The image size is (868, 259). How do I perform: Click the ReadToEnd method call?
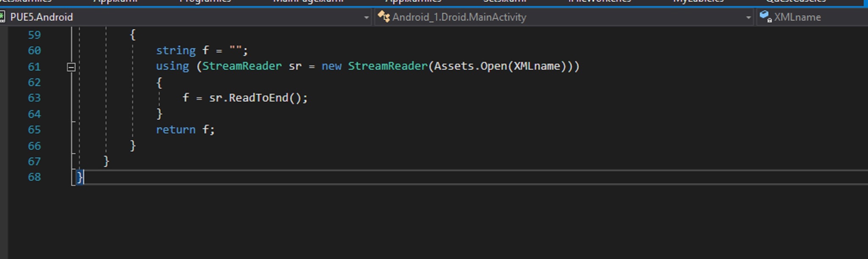pos(259,98)
